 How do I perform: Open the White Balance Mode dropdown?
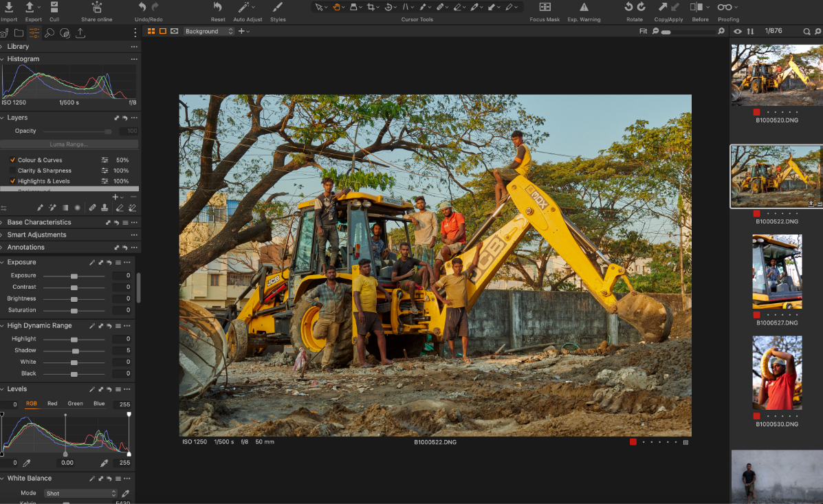[81, 494]
